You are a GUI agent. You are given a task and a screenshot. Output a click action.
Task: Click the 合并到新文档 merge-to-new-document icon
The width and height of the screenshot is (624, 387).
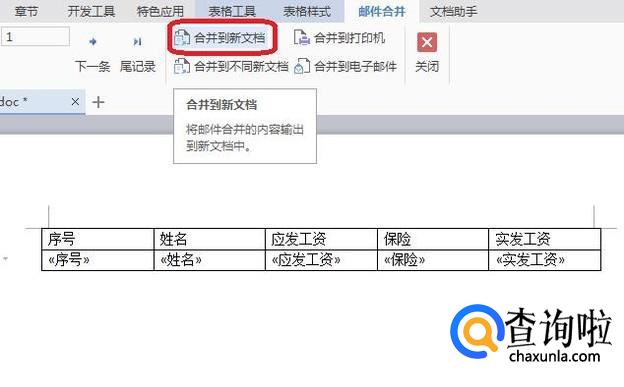[x=182, y=38]
